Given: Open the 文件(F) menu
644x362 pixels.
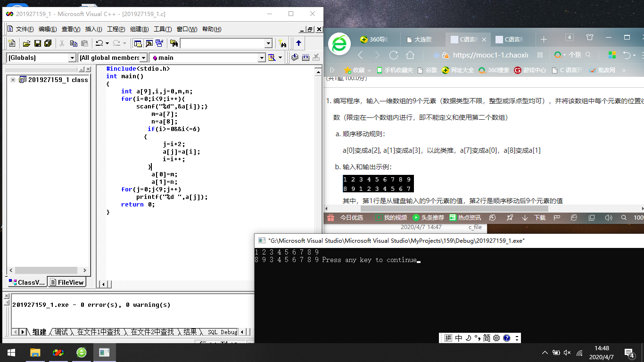Looking at the screenshot, I should 25,29.
